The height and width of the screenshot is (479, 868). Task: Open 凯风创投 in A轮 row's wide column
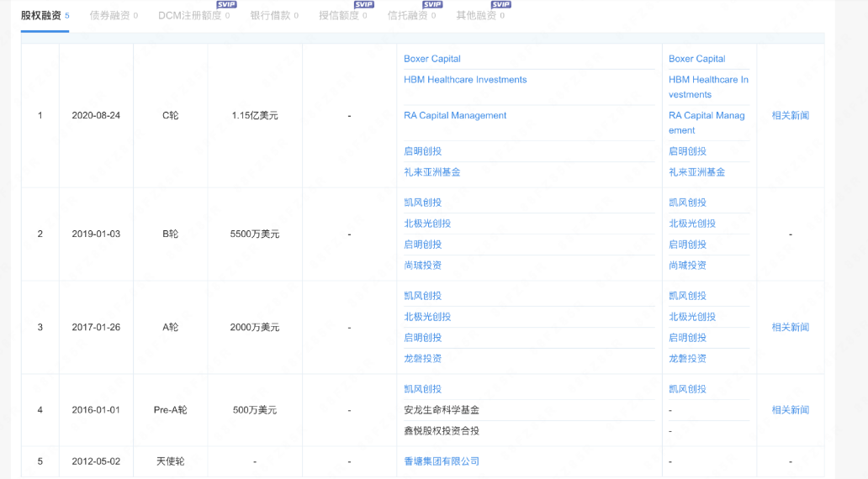(x=422, y=296)
